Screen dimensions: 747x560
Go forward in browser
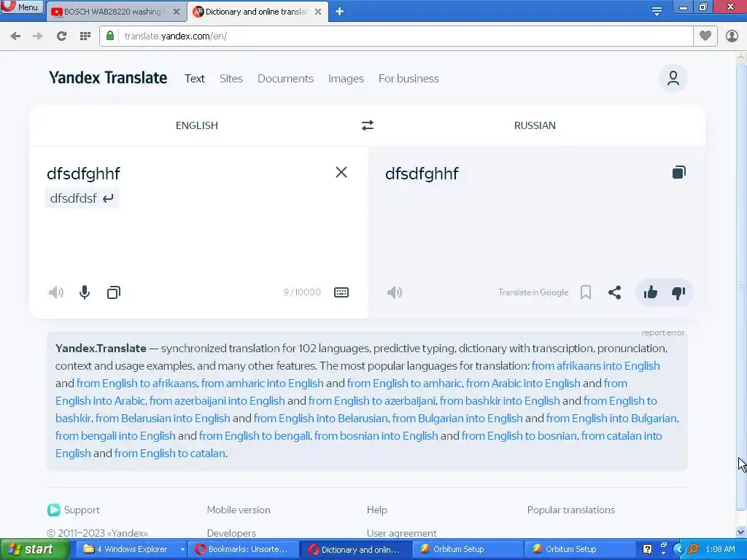38,36
